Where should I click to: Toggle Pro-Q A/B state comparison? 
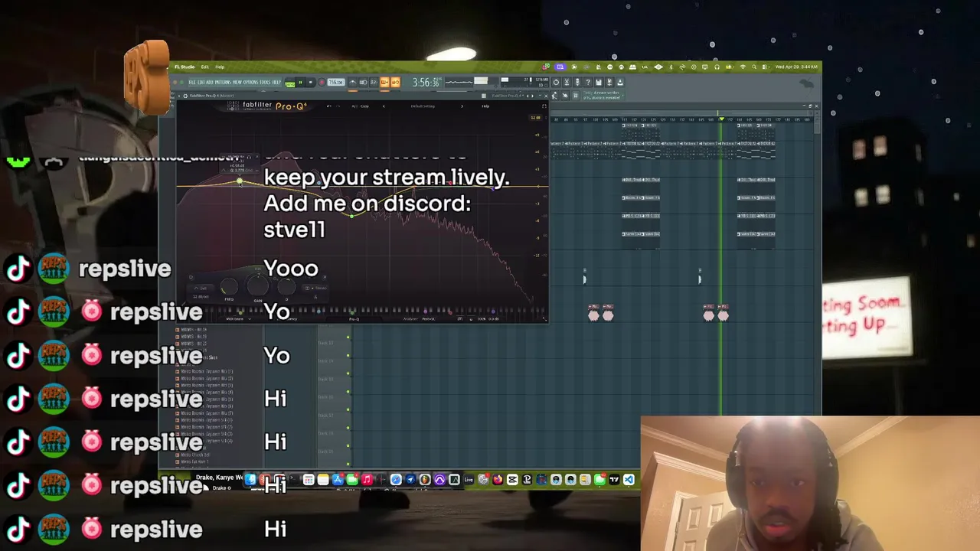coord(354,106)
